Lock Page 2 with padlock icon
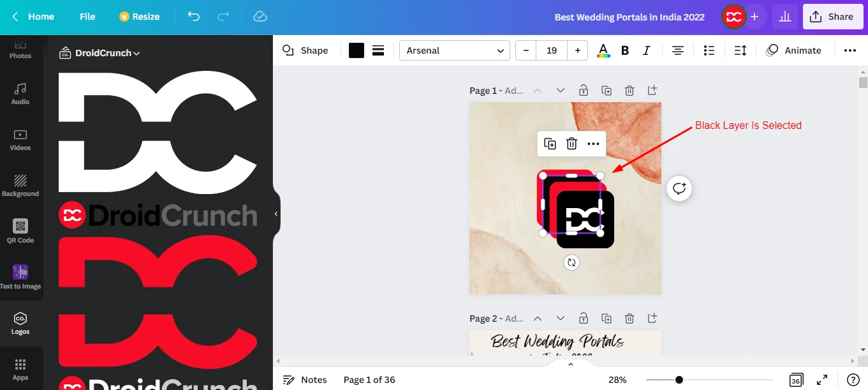The height and width of the screenshot is (390, 868). 583,318
